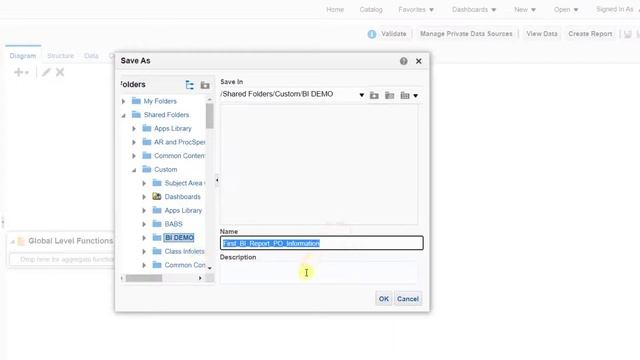Switch to the Data tab
The height and width of the screenshot is (360, 640).
click(x=91, y=56)
